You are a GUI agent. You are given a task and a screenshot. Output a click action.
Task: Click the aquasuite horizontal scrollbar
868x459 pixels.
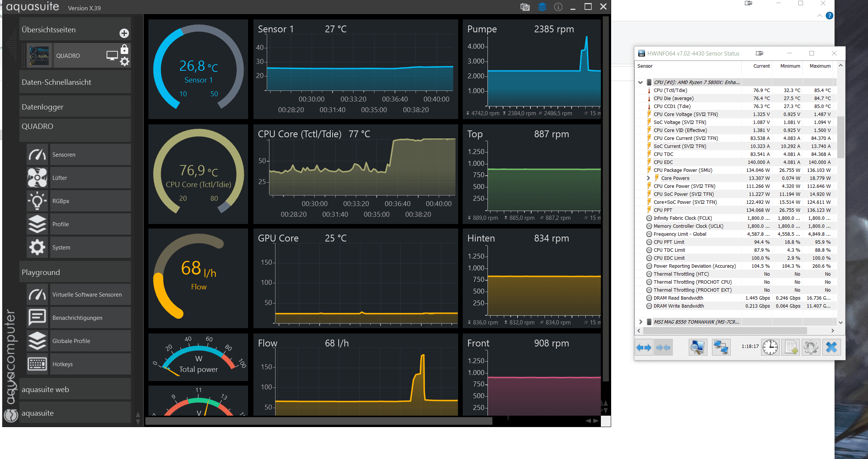tap(319, 421)
